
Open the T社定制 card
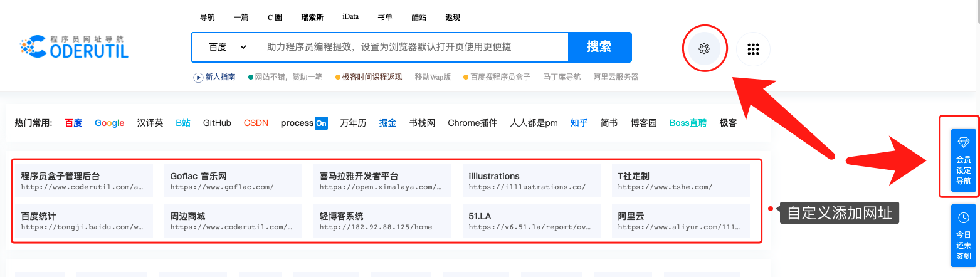click(x=681, y=181)
